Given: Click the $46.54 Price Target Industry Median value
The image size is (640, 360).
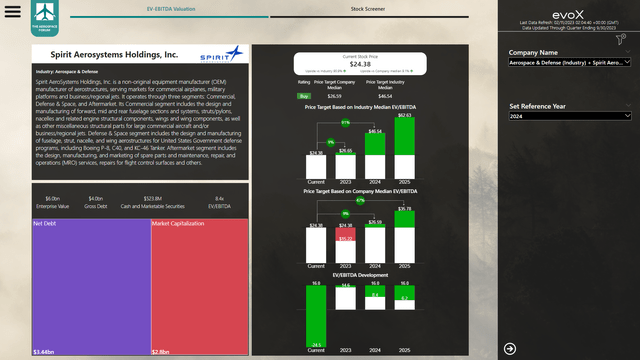Looking at the screenshot, I should [385, 96].
